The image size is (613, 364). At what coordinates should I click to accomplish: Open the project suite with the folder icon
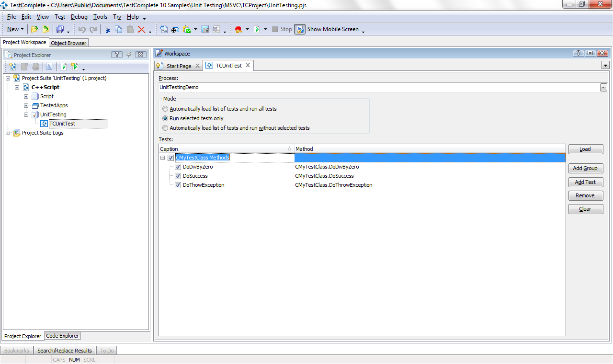(34, 29)
